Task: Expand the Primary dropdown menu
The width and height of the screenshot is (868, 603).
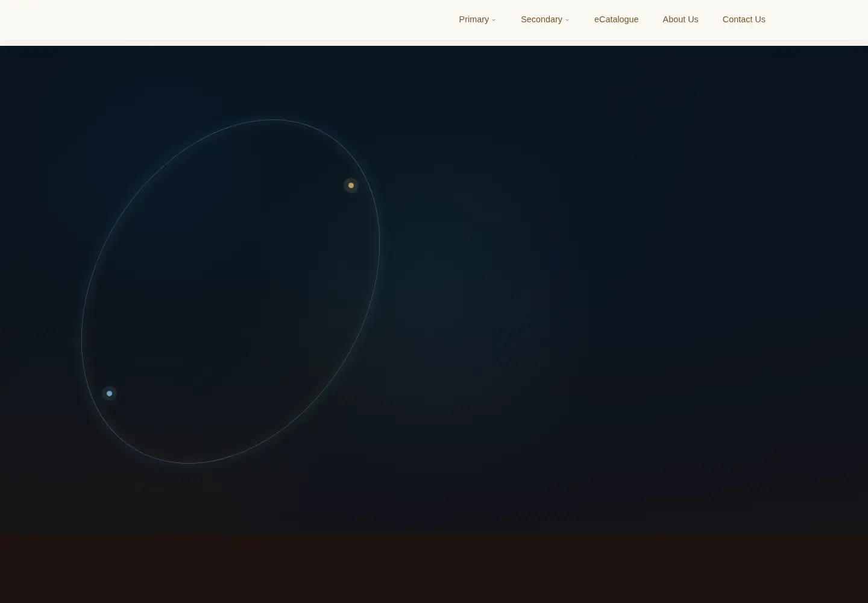Action: point(477,19)
